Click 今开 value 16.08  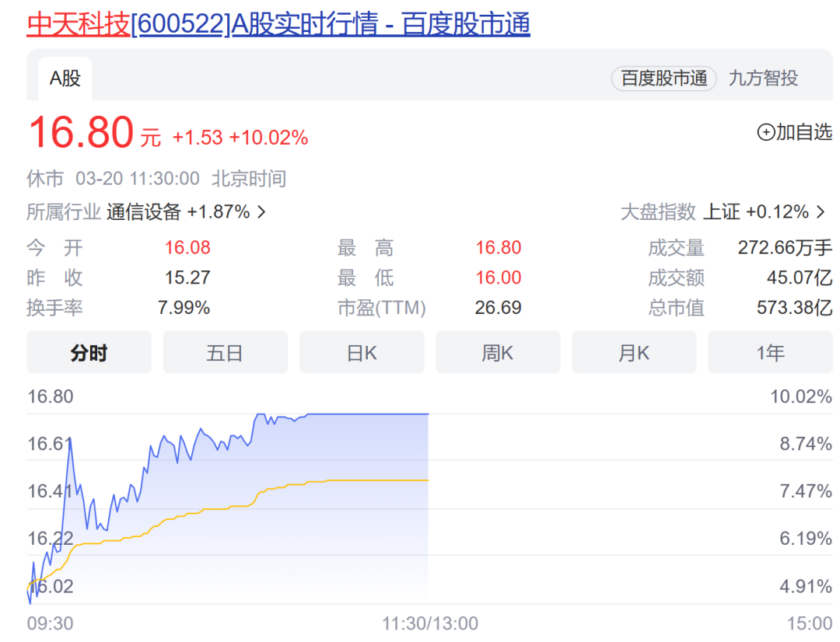click(x=187, y=247)
